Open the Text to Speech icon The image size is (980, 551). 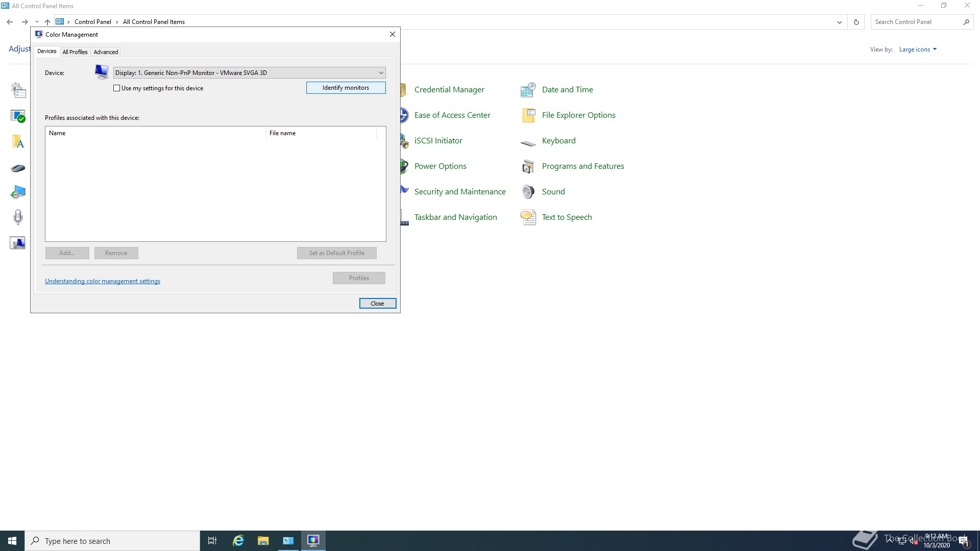point(528,217)
